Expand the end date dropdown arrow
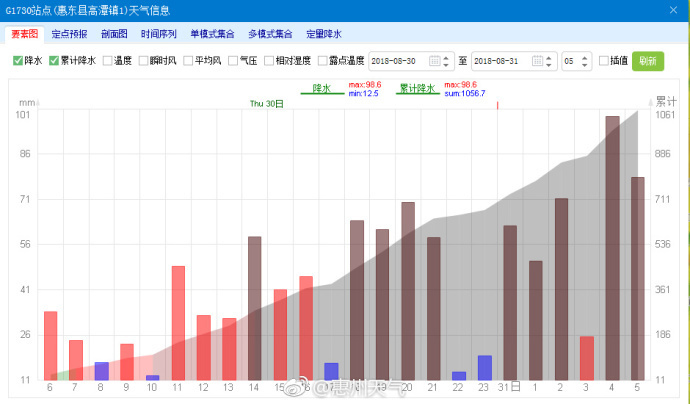This screenshot has width=690, height=404. coord(550,61)
